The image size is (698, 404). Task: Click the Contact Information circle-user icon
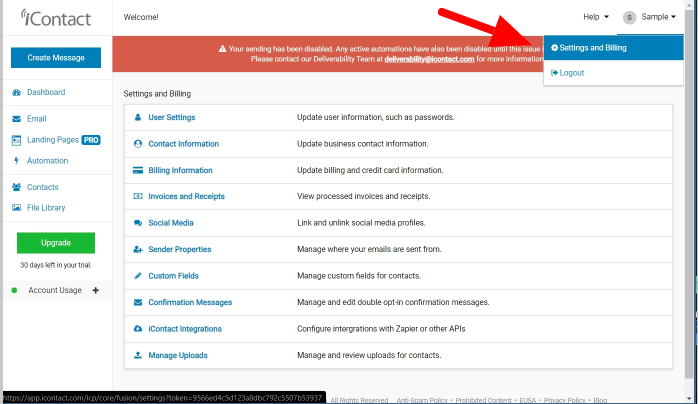coord(138,144)
